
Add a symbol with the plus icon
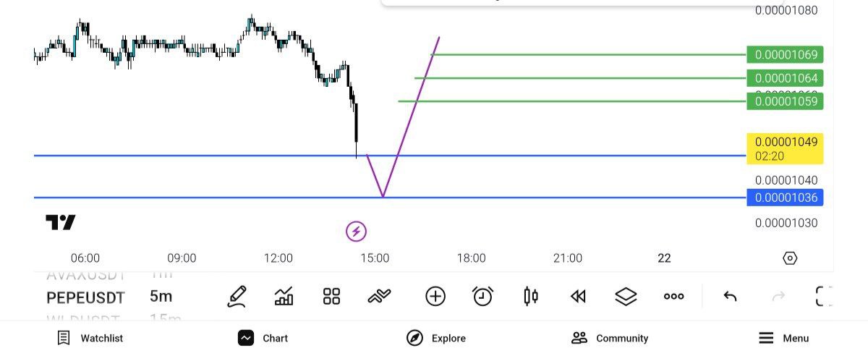point(435,296)
